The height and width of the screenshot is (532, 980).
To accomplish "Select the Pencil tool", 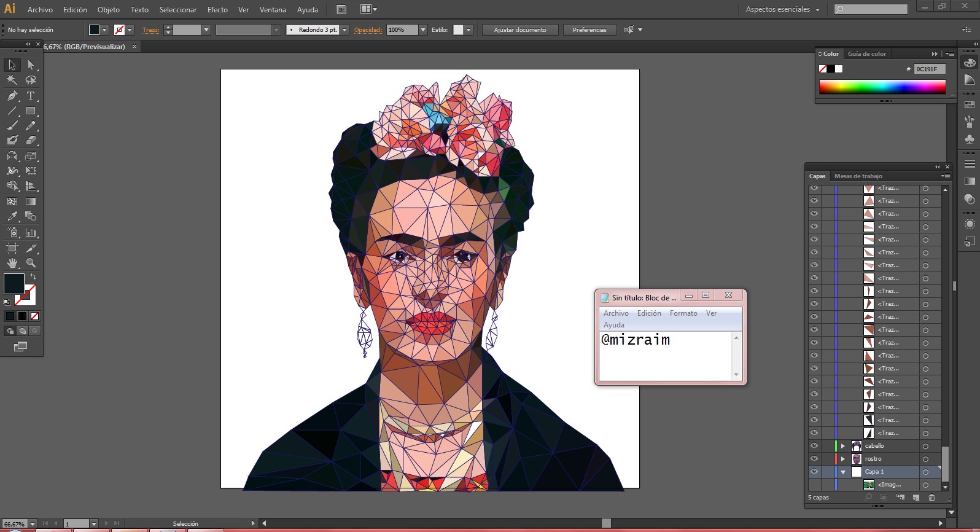I will point(31,125).
